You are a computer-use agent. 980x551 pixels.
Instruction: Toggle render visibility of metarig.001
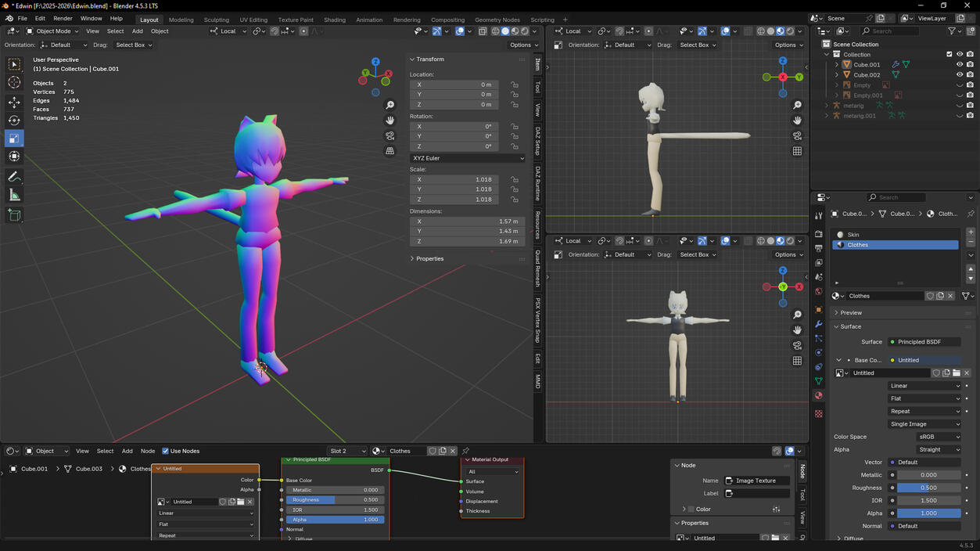pos(970,116)
